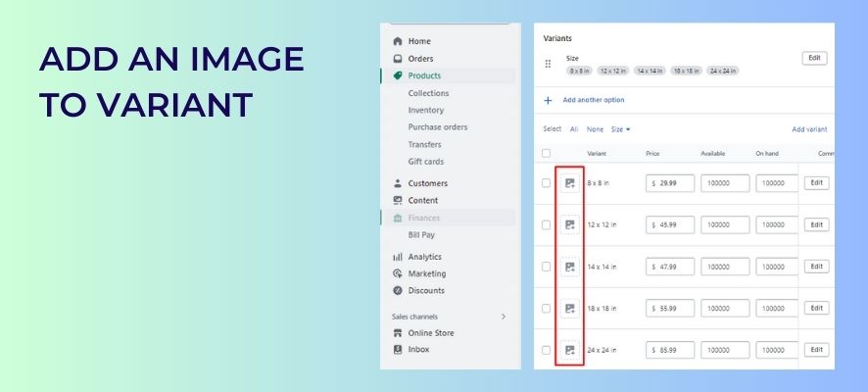Screen dimensions: 868x392
Task: Click the Discounts percent badge icon
Action: (x=397, y=291)
